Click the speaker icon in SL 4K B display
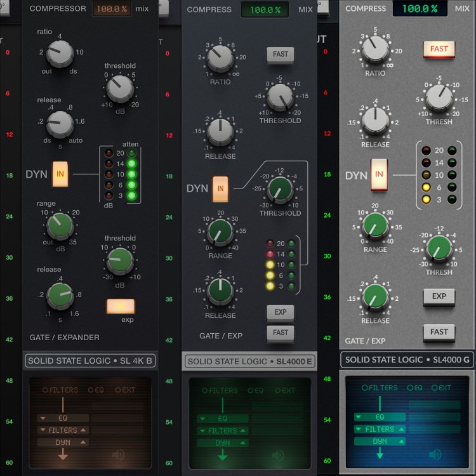This screenshot has height=476, width=476. coord(118,455)
